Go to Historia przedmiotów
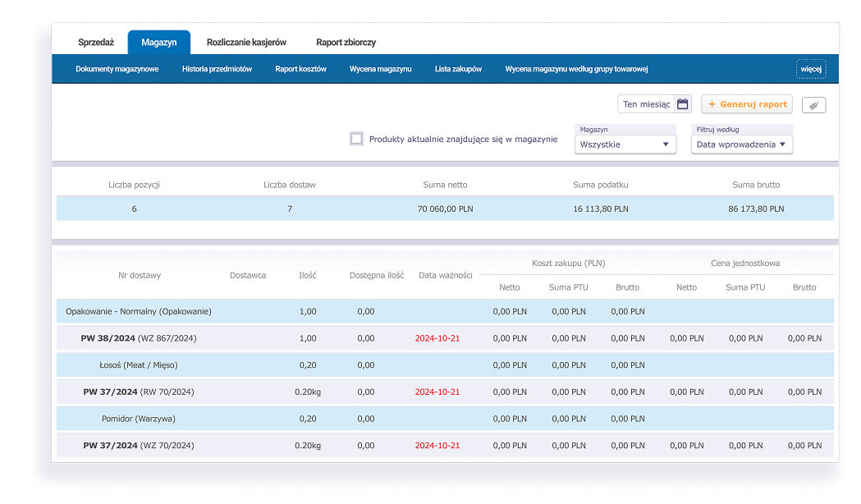Screen dimensions: 861x504 [x=217, y=69]
